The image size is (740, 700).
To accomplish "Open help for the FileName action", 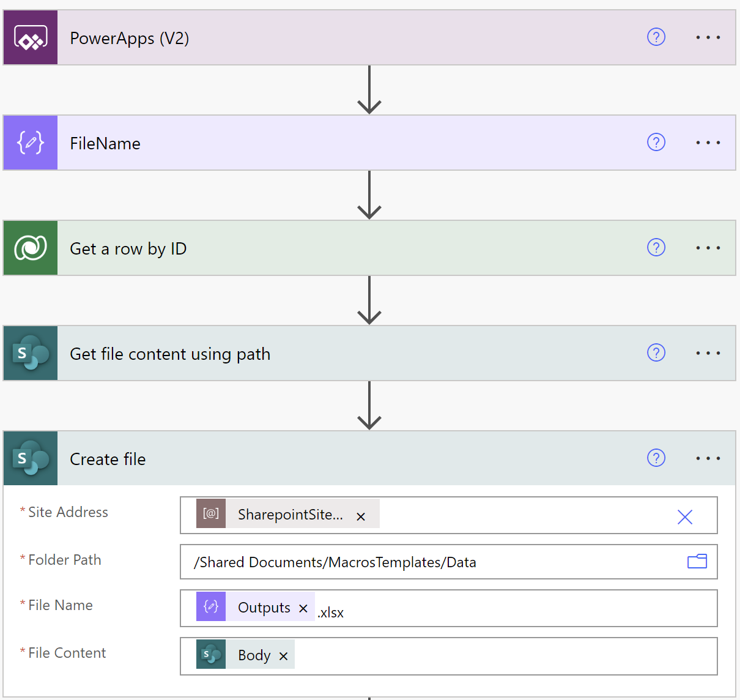I will coord(656,143).
